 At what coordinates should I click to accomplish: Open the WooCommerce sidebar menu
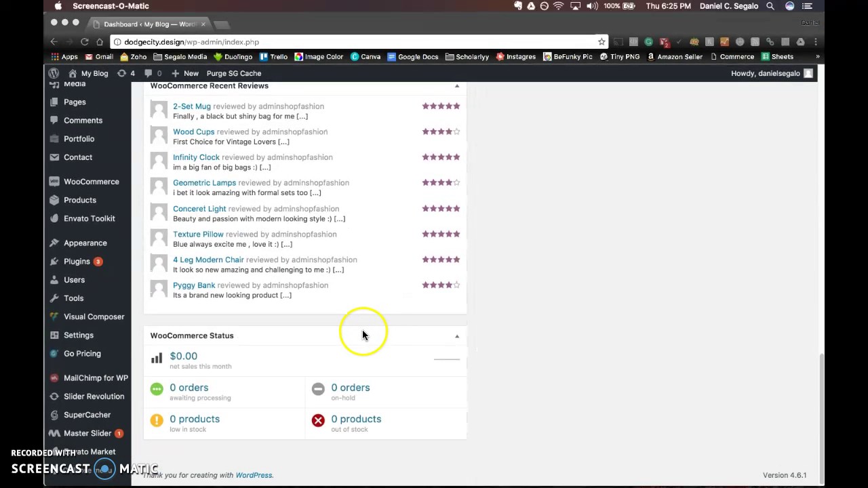[x=91, y=182]
